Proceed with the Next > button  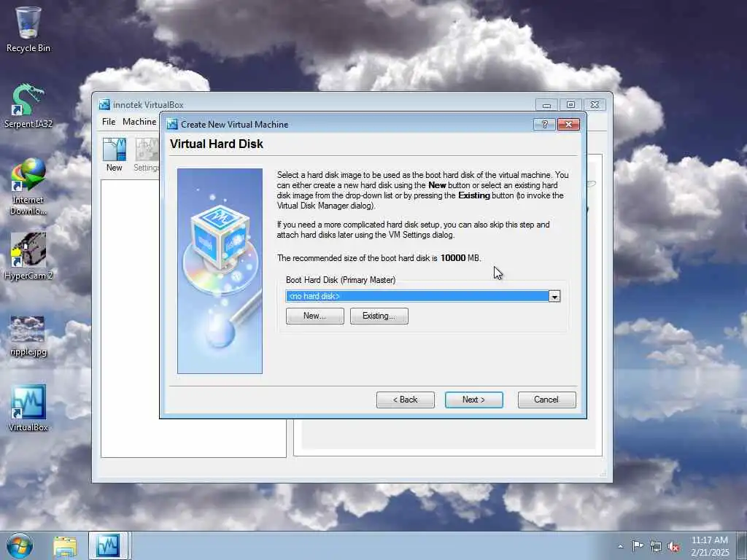(x=474, y=400)
